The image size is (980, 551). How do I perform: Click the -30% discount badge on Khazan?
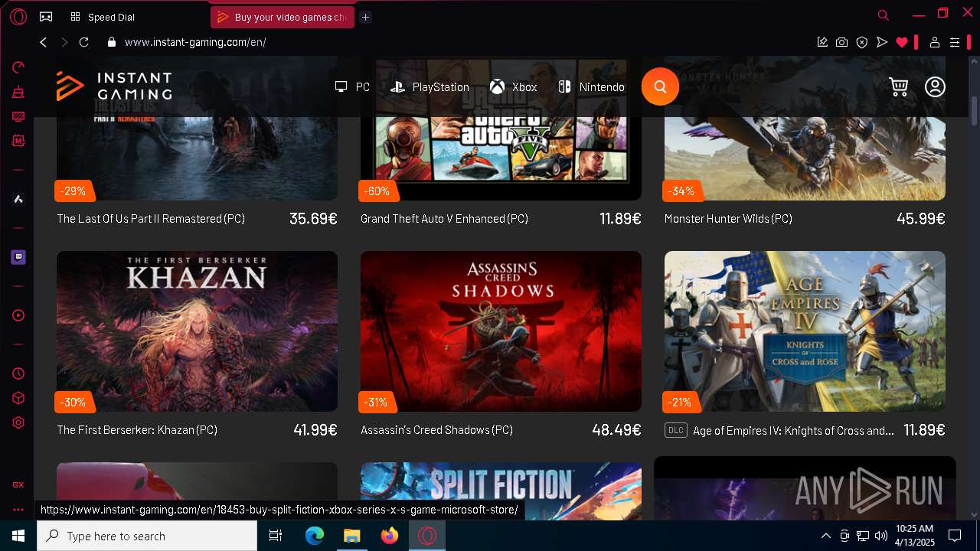(73, 402)
